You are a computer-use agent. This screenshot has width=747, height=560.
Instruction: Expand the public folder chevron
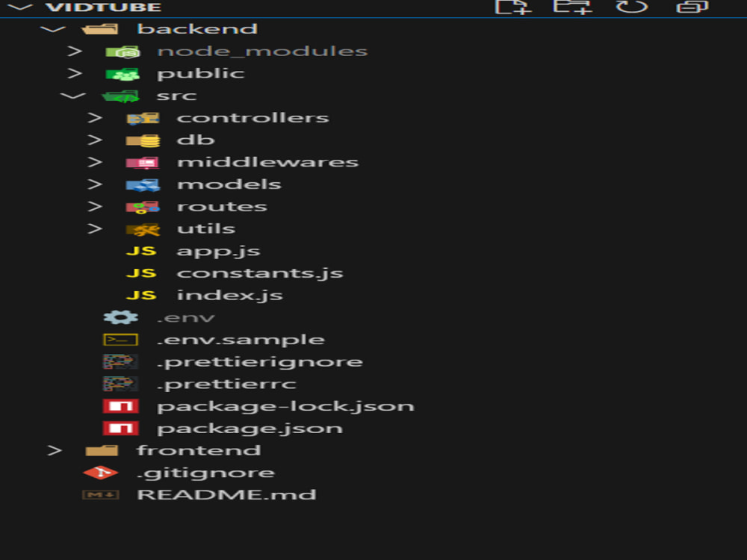(x=75, y=73)
